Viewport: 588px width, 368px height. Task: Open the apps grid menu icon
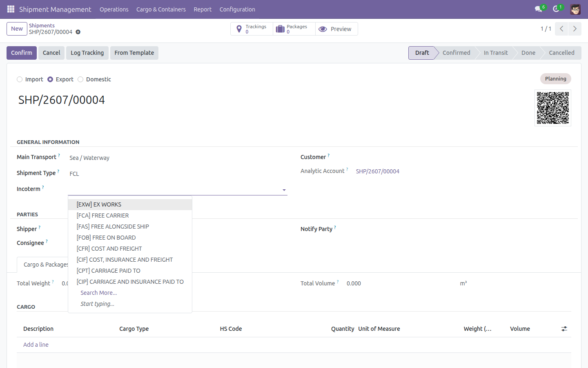(11, 9)
